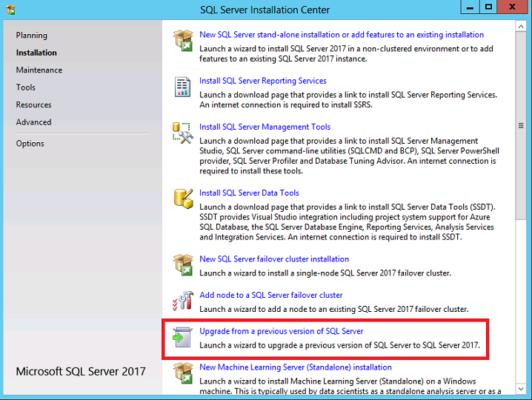The width and height of the screenshot is (532, 400).
Task: Click the SQL Server title bar icon
Action: pos(10,10)
